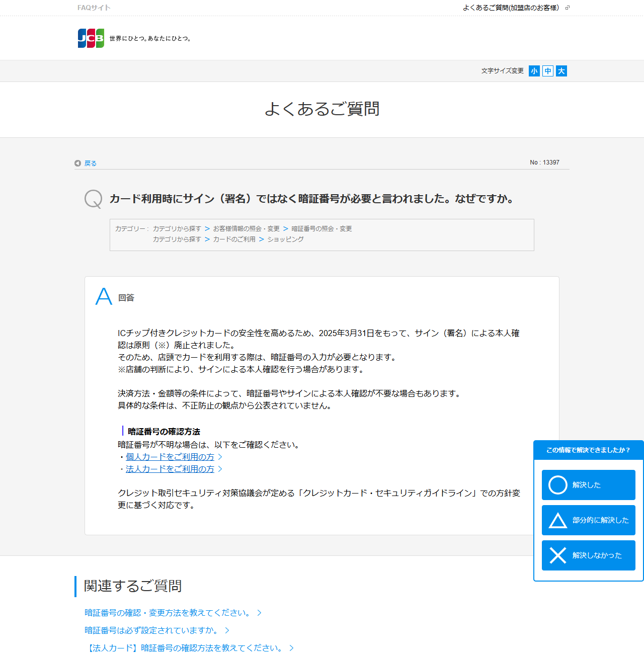Click the second-row カテゴリから探す breadcrumb
Viewport: 644px width, 654px height.
click(x=177, y=239)
